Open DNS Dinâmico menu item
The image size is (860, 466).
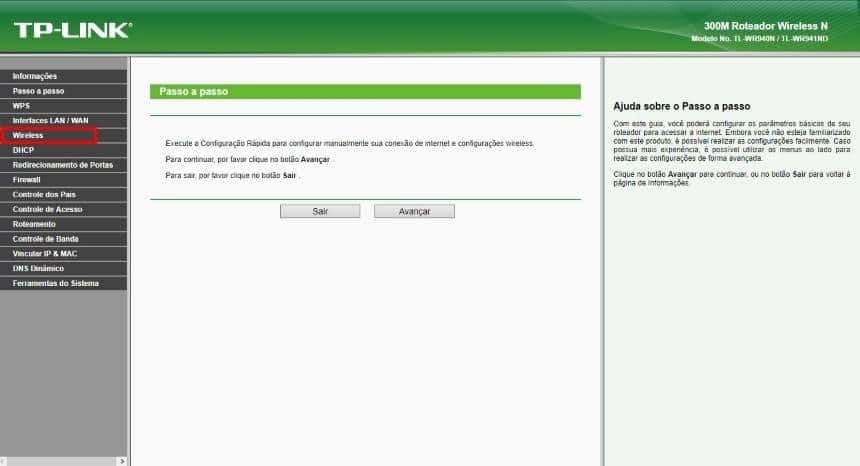(x=63, y=269)
